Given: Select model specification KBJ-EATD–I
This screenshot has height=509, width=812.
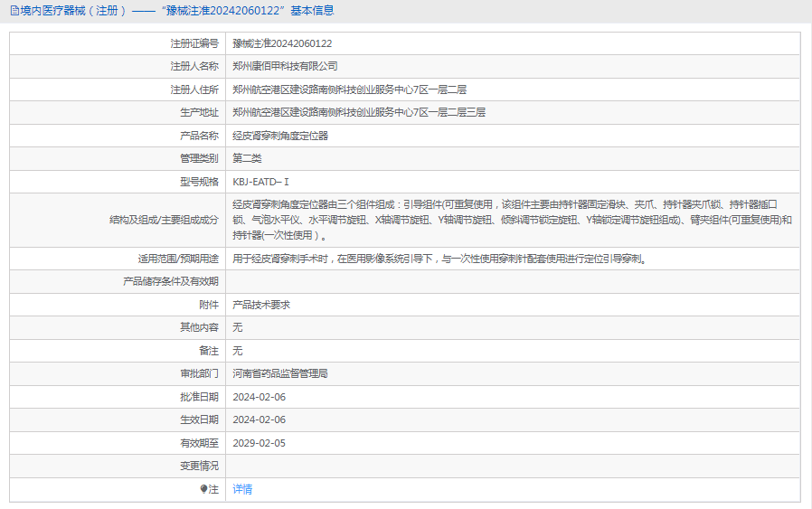Looking at the screenshot, I should coord(260,182).
